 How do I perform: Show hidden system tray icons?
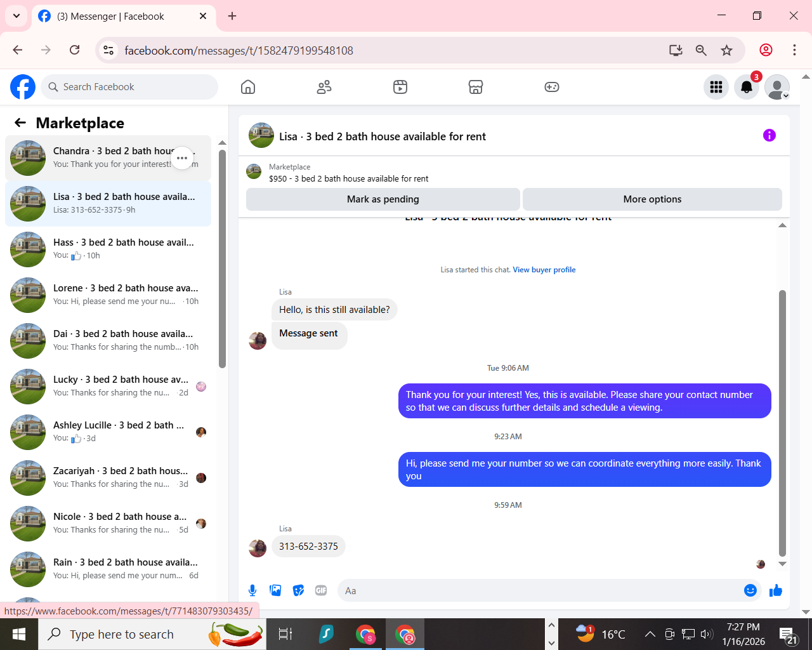(650, 634)
